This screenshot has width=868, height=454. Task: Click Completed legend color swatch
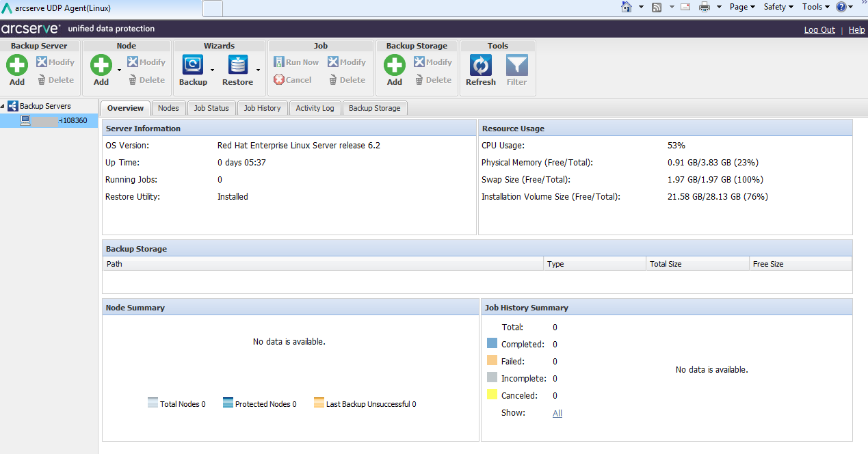pyautogui.click(x=492, y=344)
